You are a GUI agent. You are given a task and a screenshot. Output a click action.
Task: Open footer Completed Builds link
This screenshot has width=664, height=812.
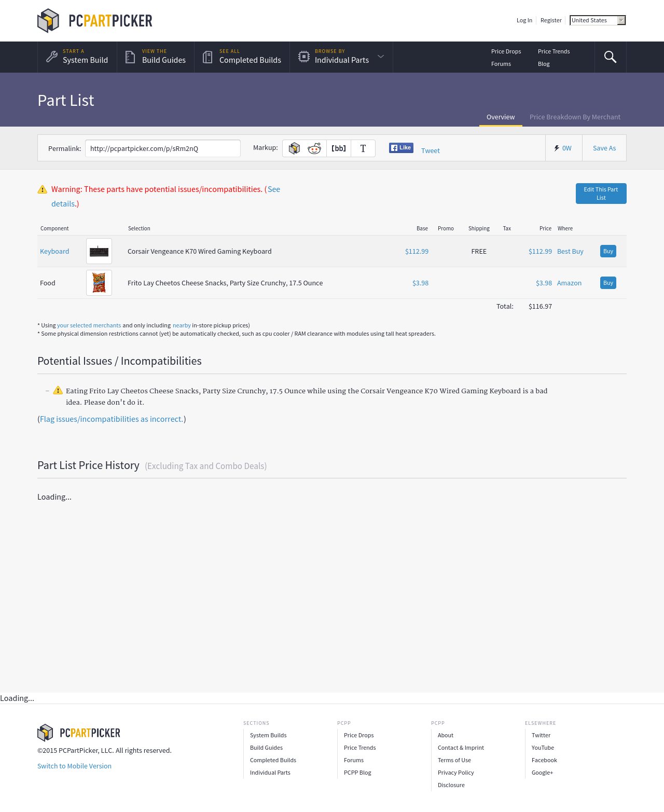coord(273,760)
